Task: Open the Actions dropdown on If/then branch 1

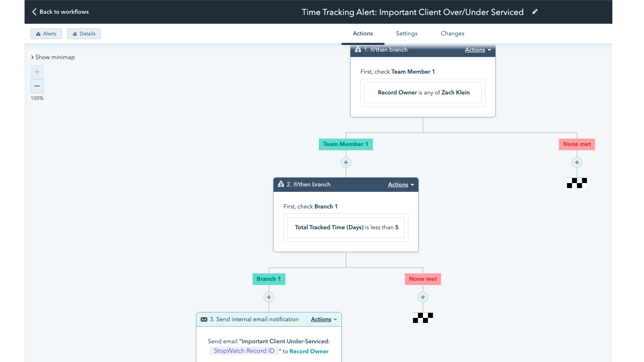Action: 477,50
